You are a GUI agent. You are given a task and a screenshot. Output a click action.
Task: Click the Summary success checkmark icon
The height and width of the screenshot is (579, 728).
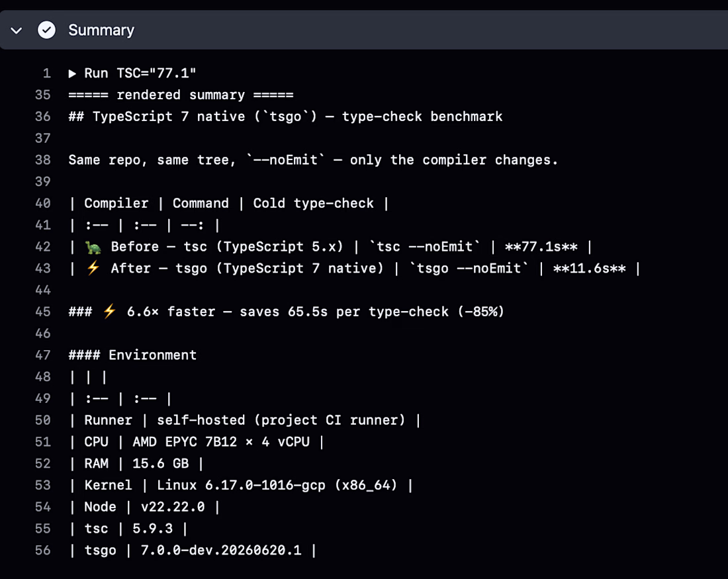coord(46,30)
